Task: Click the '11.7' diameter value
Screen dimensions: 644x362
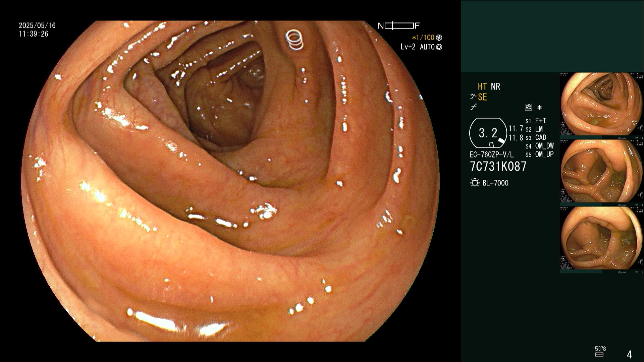Action: click(516, 129)
